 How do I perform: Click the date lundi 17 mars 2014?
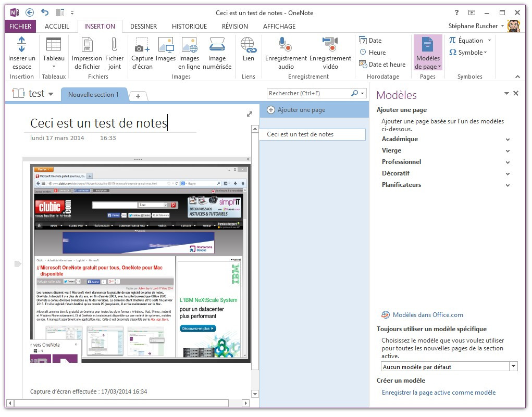(57, 138)
